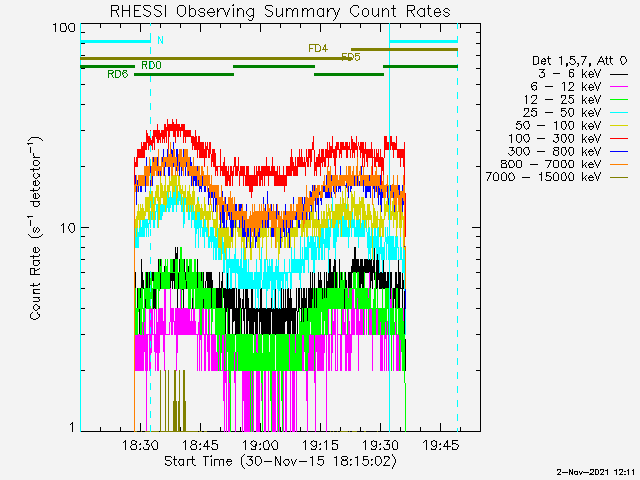Viewport: 640px width, 480px height.
Task: Select the '25 - 50 keV' legend label
Action: coord(562,112)
